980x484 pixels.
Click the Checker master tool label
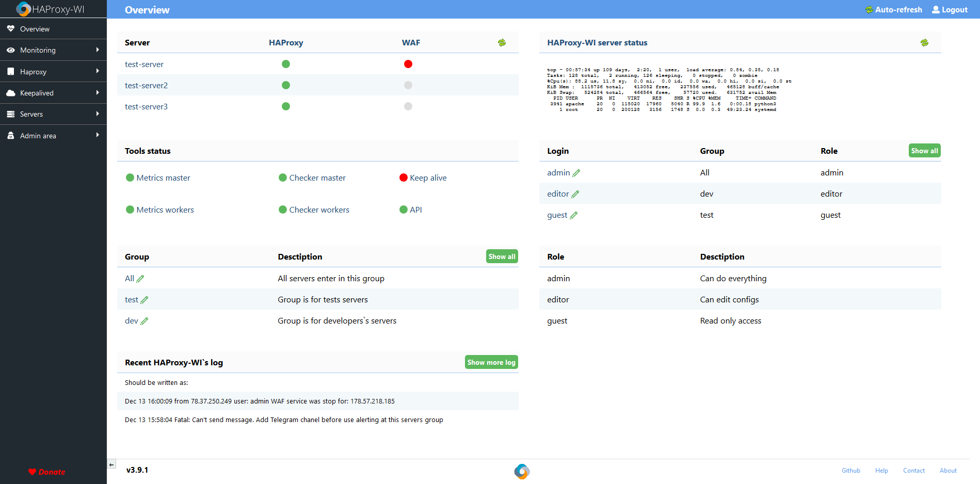pyautogui.click(x=317, y=178)
